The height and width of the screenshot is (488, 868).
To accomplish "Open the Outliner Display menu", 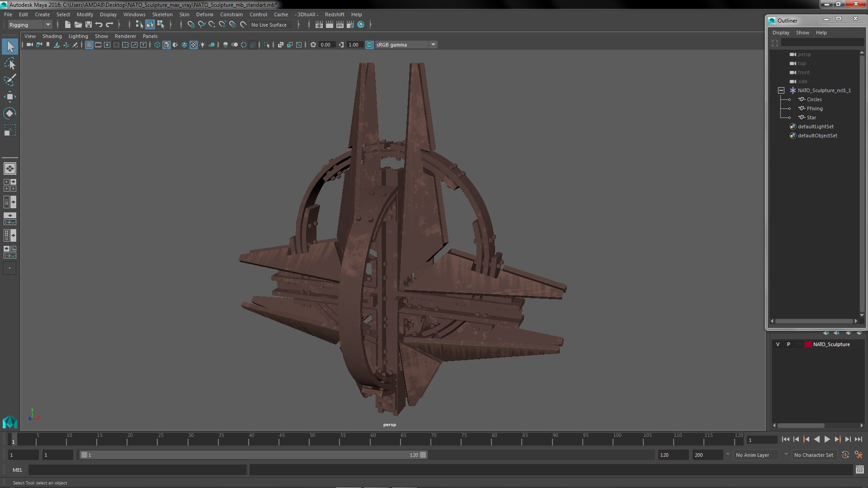I will point(781,33).
